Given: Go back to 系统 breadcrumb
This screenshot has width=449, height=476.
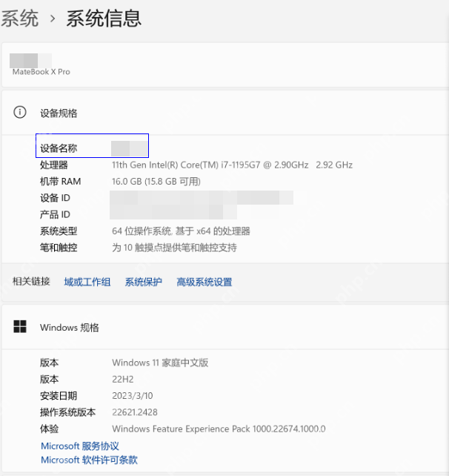Looking at the screenshot, I should [20, 19].
